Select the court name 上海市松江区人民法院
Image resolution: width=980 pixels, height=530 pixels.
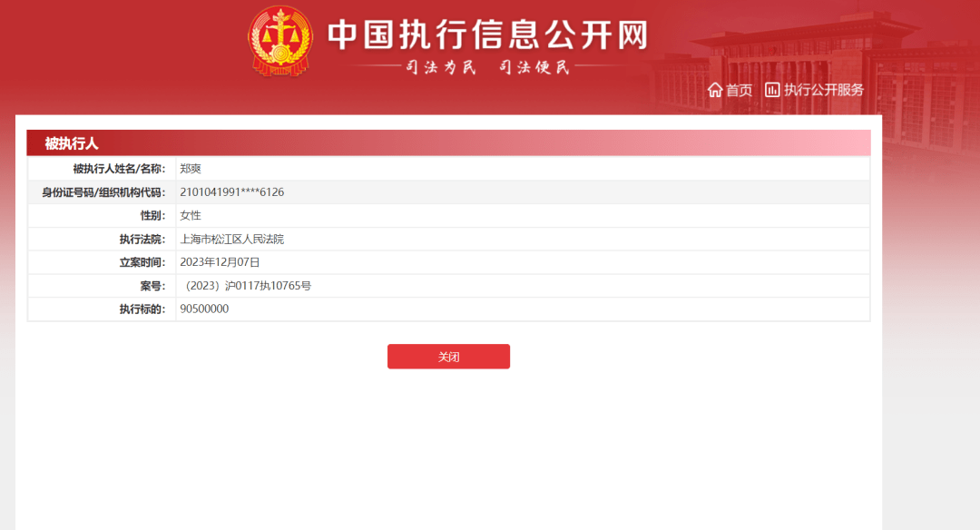point(232,239)
